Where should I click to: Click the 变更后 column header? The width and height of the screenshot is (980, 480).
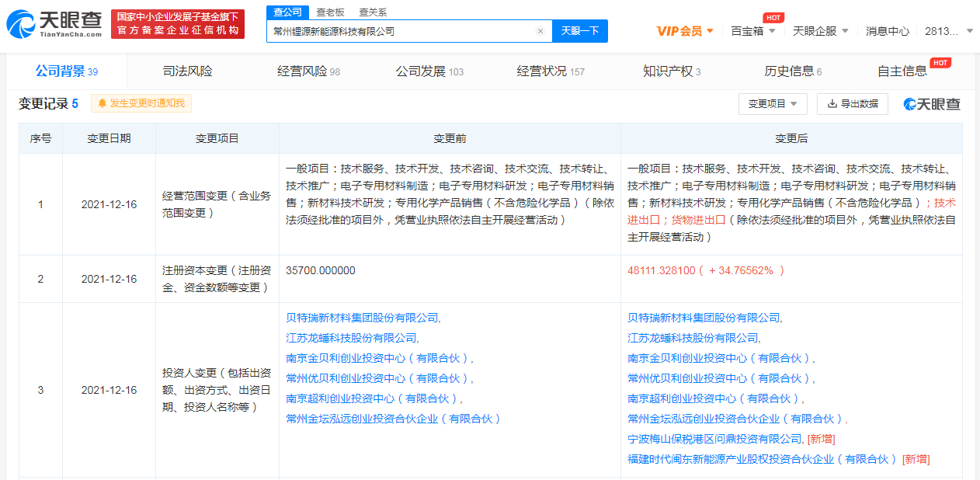pyautogui.click(x=791, y=138)
